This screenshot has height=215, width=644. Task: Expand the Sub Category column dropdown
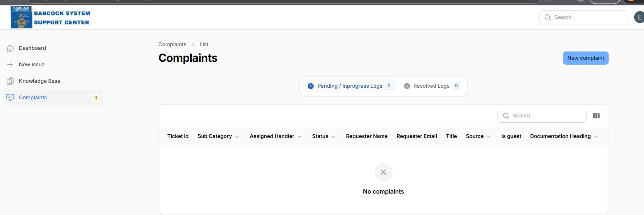pos(237,137)
